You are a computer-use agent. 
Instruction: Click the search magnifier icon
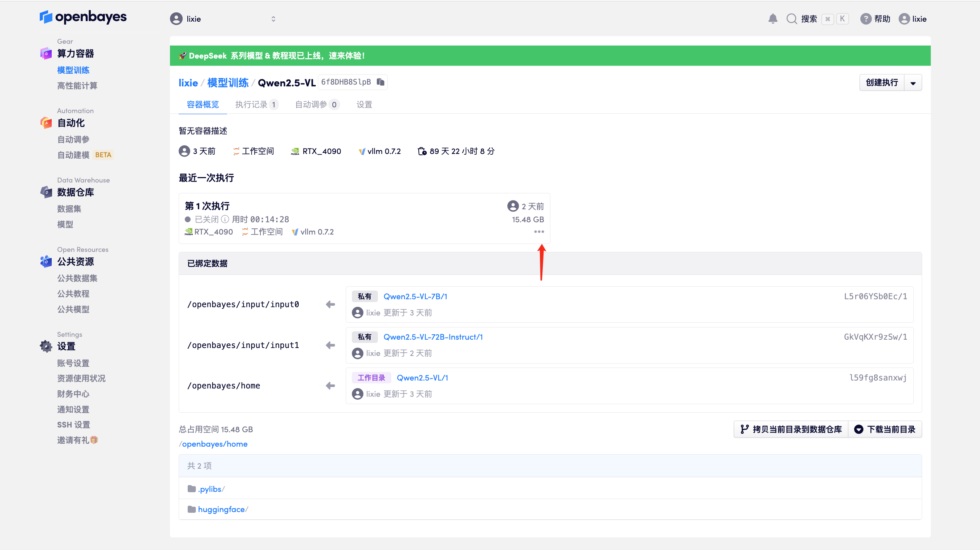click(792, 19)
